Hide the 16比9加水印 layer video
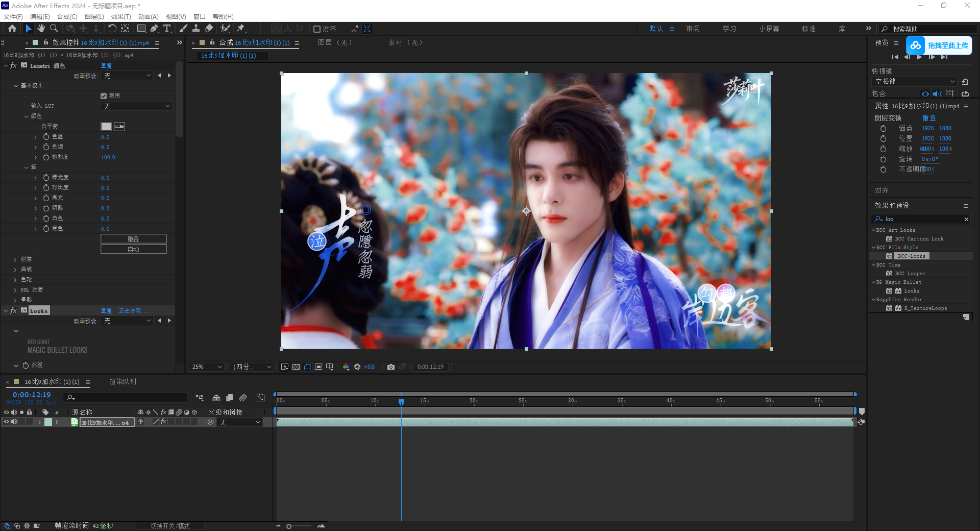Viewport: 980px width, 531px height. tap(7, 422)
